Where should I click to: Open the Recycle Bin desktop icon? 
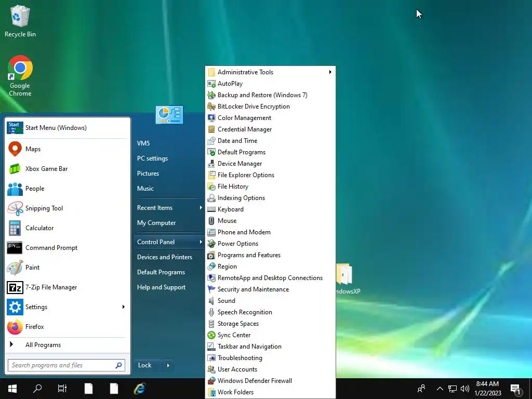(20, 21)
